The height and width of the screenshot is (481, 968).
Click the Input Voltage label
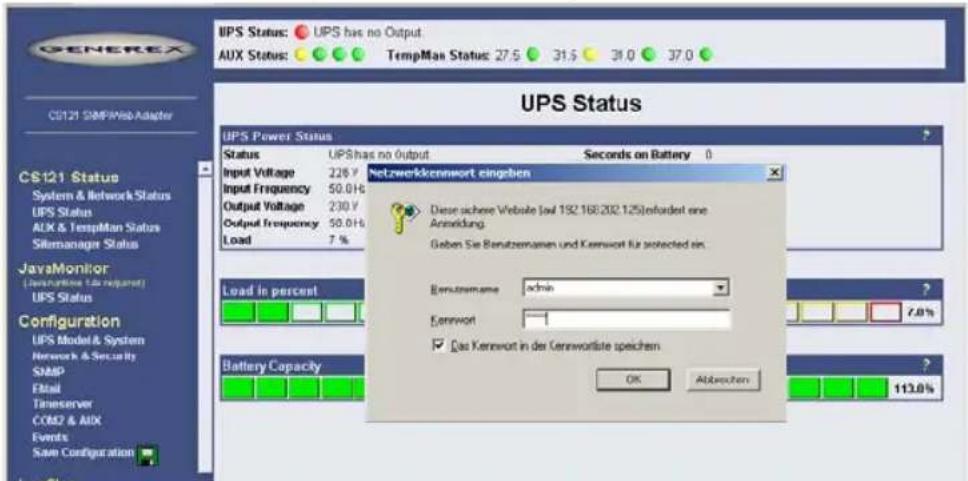[x=259, y=172]
